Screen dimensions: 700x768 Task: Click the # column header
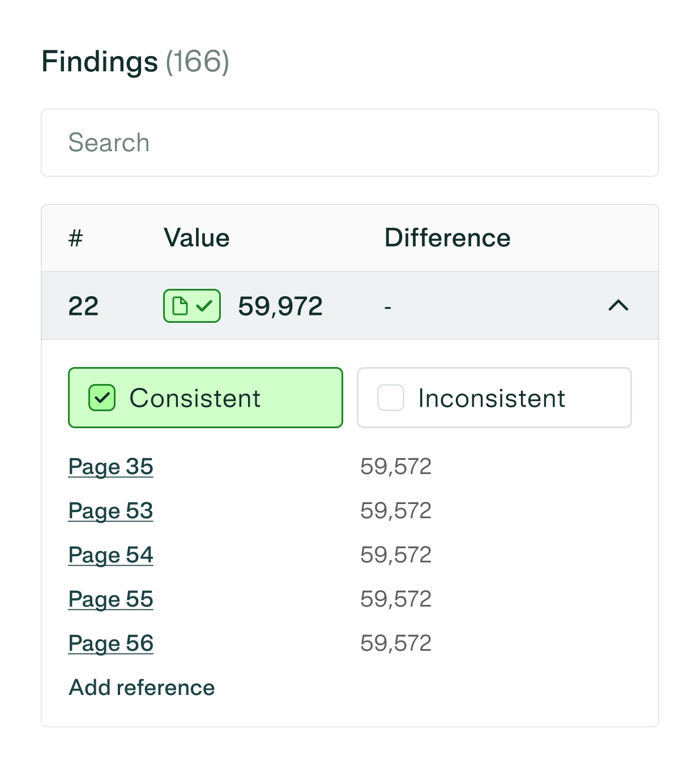(x=75, y=238)
